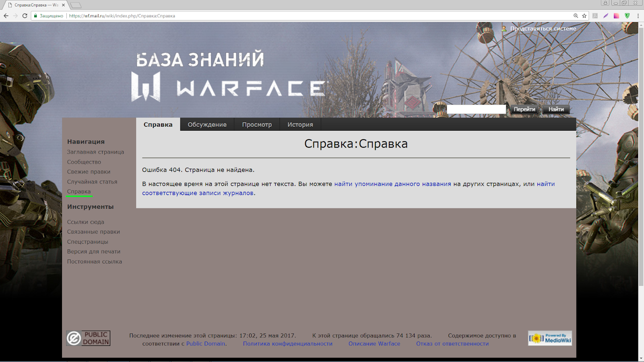This screenshot has height=362, width=644.
Task: Open the Public Domain footer text link
Action: (206, 344)
